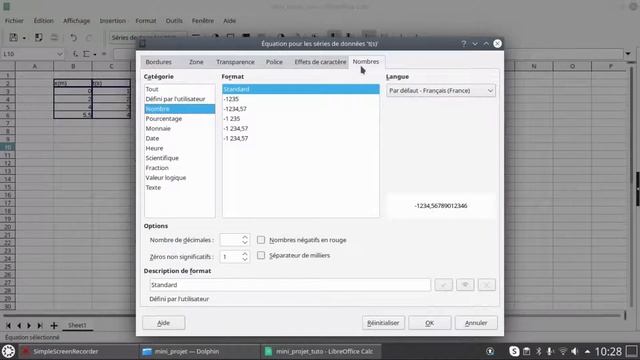Image resolution: width=640 pixels, height=360 pixels.
Task: Open the Save icon dropdown arrow
Action: coord(24,38)
